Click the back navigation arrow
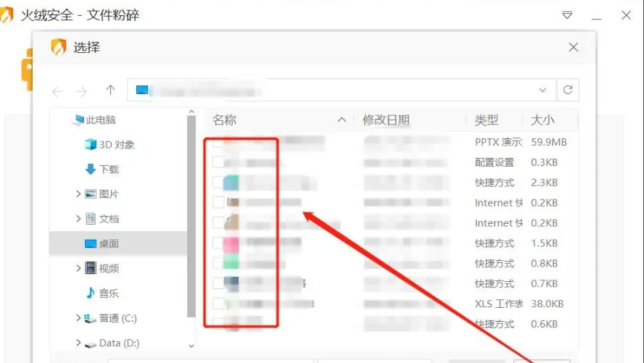The width and height of the screenshot is (644, 363). coord(57,91)
